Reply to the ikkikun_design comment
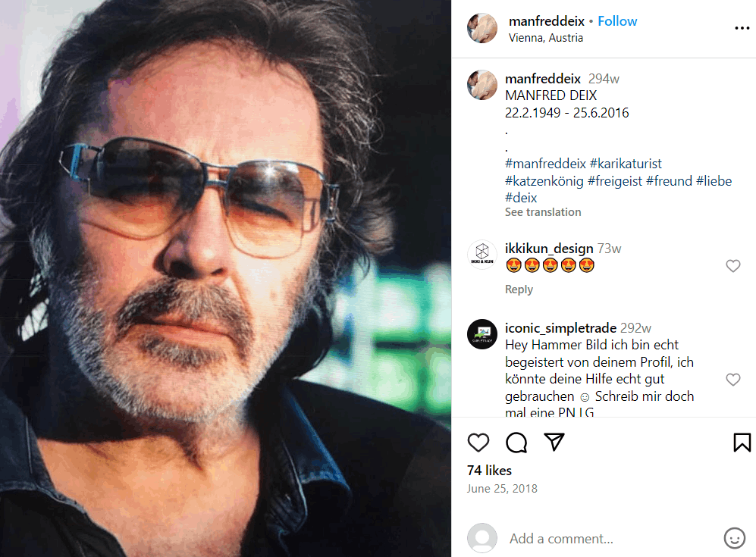756x557 pixels. [519, 289]
